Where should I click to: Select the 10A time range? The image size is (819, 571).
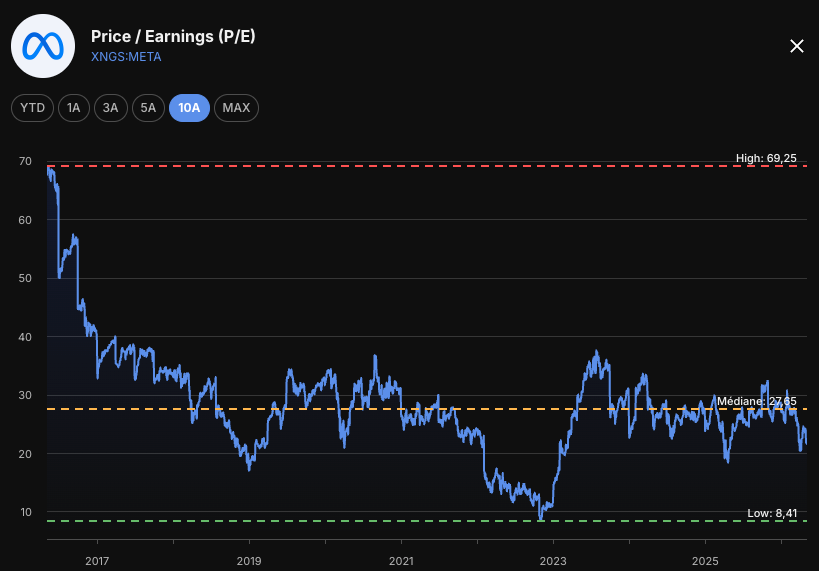189,108
